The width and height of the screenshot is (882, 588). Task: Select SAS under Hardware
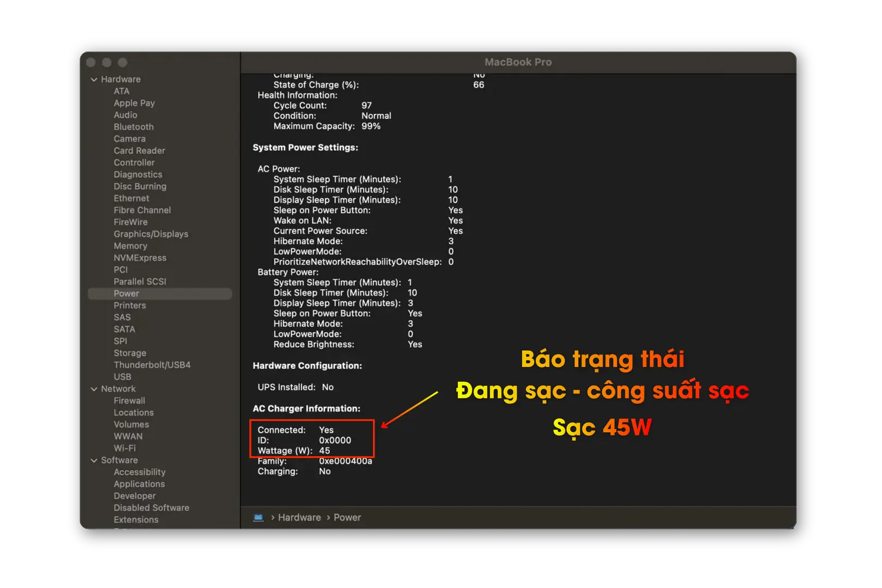(122, 317)
